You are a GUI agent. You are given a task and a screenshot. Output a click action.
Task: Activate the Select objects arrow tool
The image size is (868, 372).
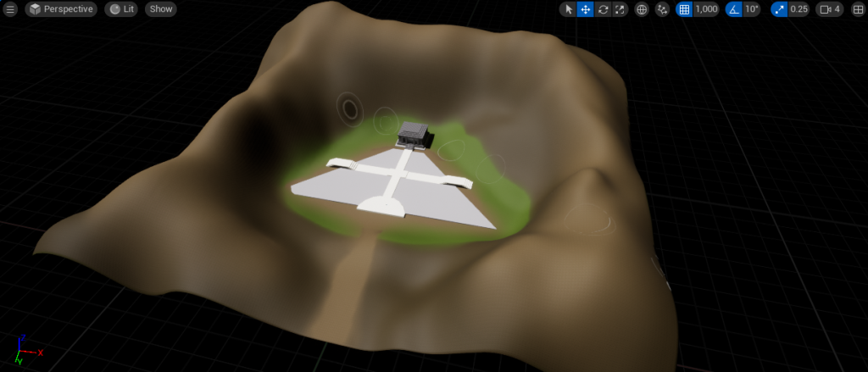coord(568,9)
